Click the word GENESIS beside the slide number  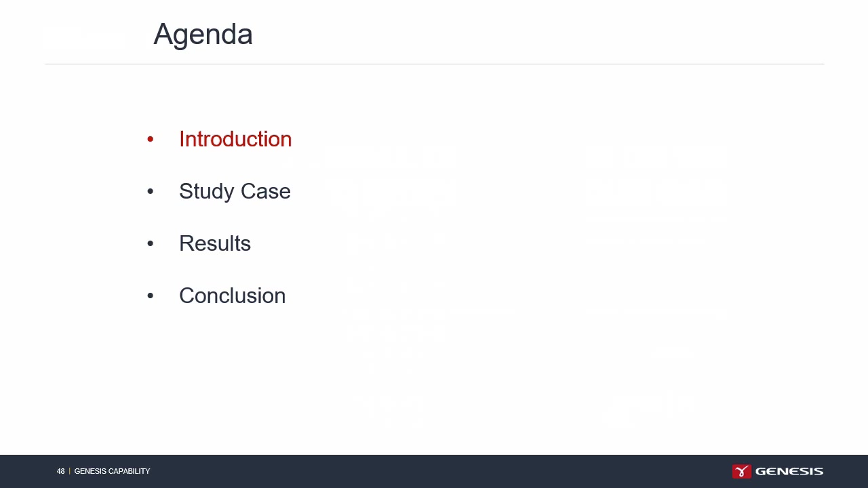(90, 471)
